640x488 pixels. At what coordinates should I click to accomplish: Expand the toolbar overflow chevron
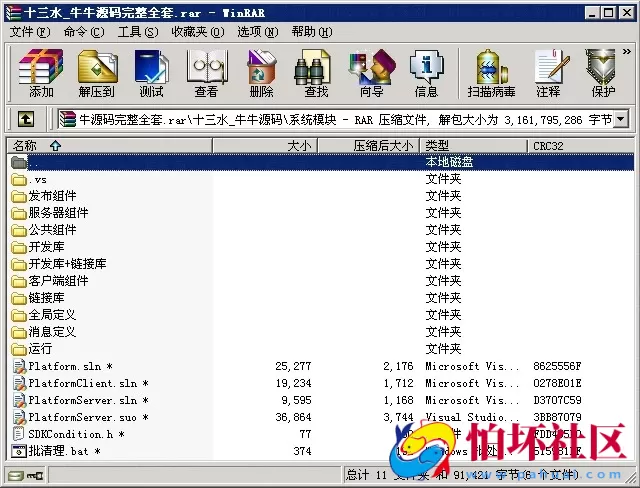click(627, 51)
